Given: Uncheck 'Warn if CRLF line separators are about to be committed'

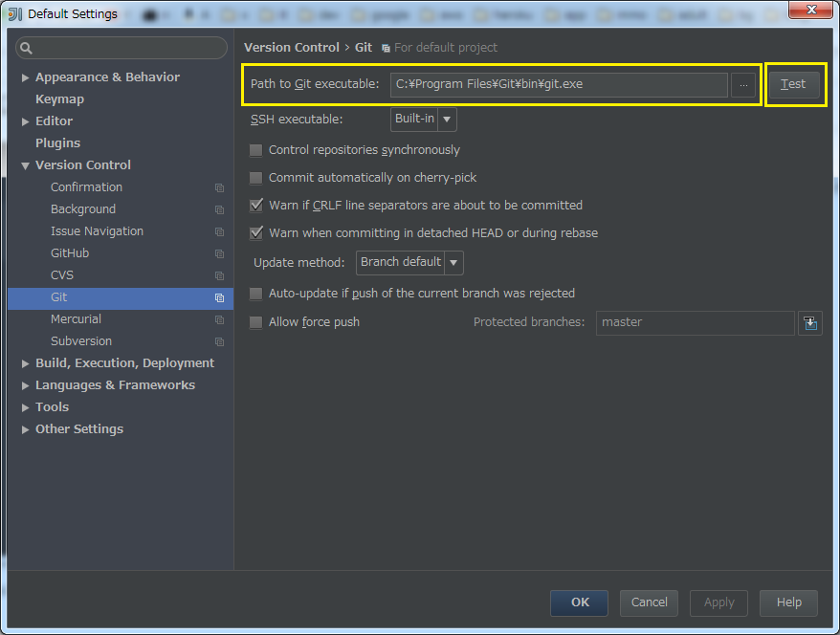Looking at the screenshot, I should [x=256, y=205].
